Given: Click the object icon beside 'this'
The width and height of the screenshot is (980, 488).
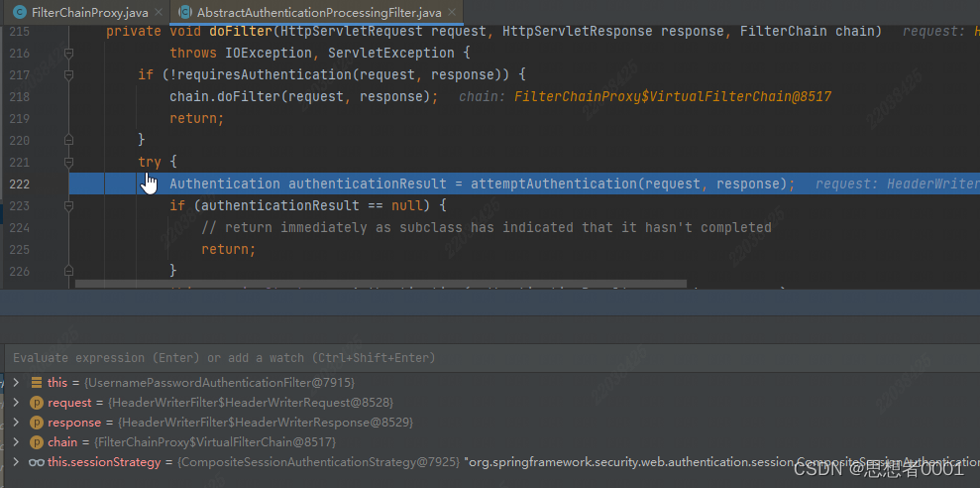Looking at the screenshot, I should coord(37,382).
